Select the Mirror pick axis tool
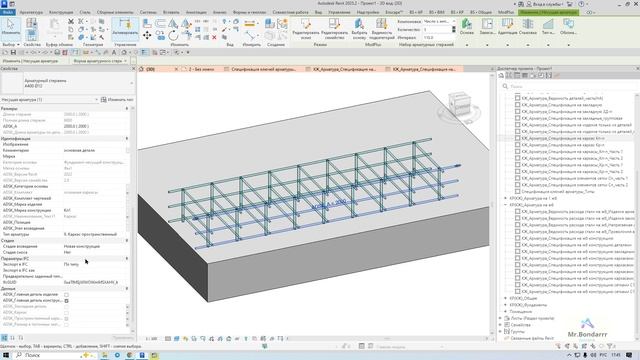Screen dimensions: 640x360 pos(173,24)
